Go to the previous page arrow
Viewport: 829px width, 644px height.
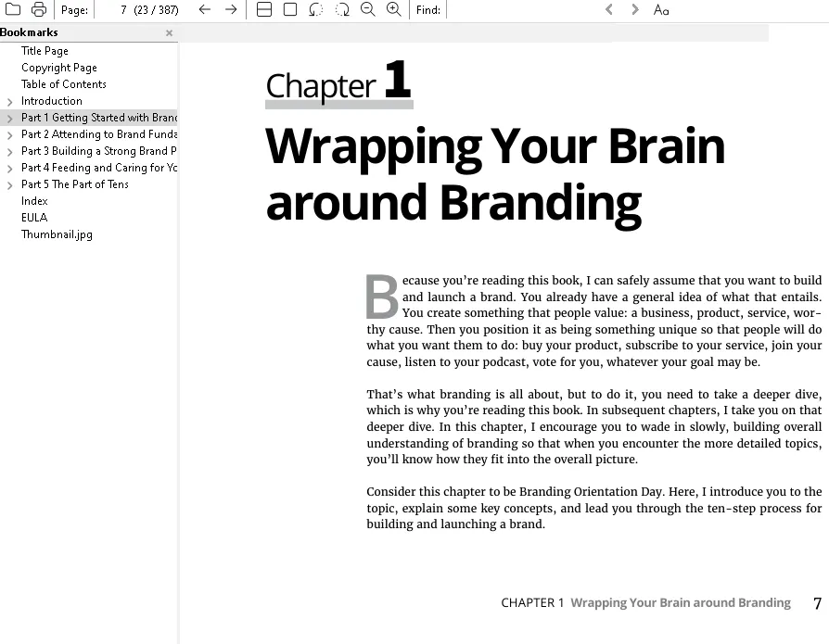[205, 10]
